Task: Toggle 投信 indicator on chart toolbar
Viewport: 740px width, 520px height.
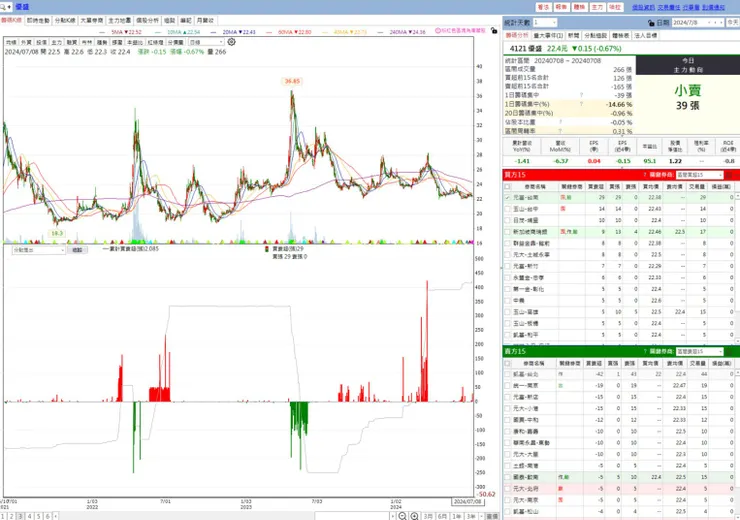Action: click(x=42, y=42)
